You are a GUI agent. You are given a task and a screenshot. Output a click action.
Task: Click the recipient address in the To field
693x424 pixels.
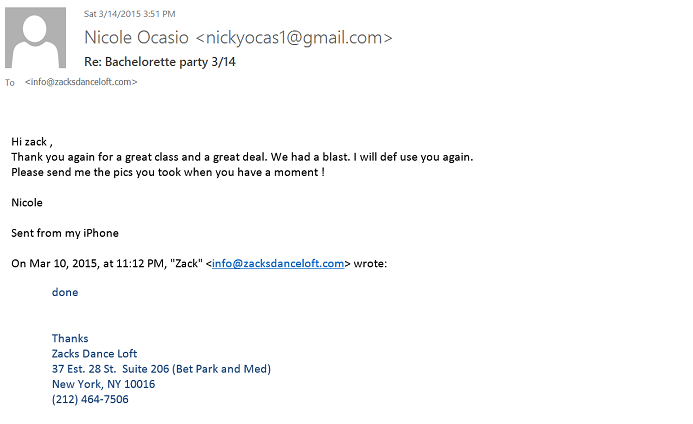[x=81, y=82]
